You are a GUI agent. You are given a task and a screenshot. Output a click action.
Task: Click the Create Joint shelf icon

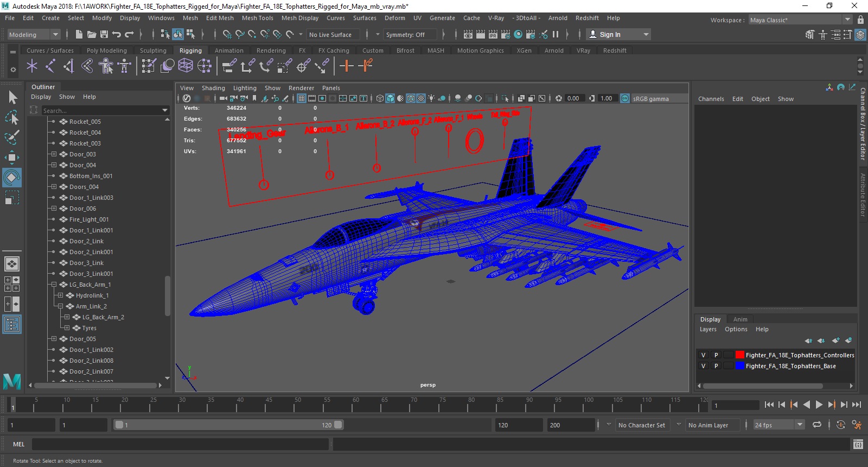[50, 66]
